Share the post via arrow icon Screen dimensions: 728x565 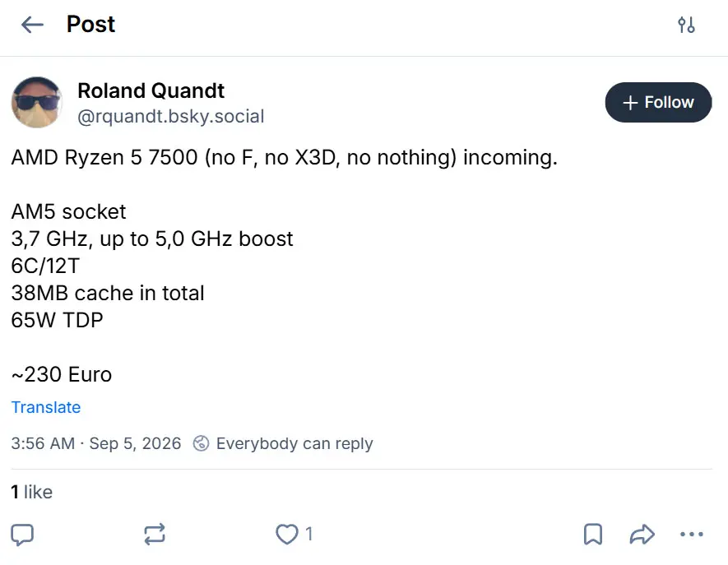click(x=642, y=534)
